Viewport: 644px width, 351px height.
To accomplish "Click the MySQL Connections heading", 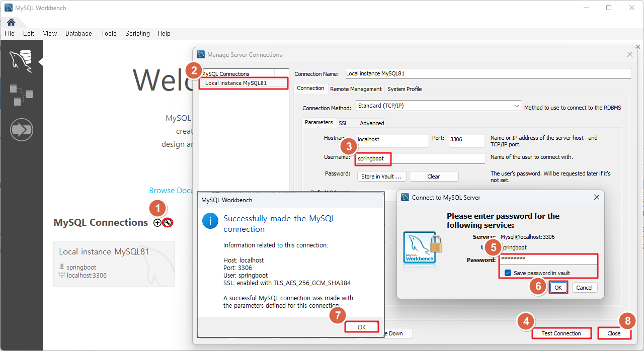I will [101, 223].
